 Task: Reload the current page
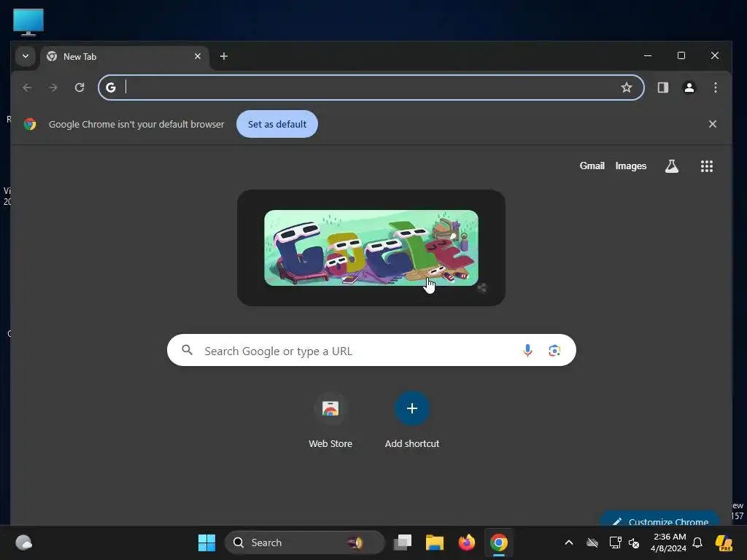(x=80, y=87)
